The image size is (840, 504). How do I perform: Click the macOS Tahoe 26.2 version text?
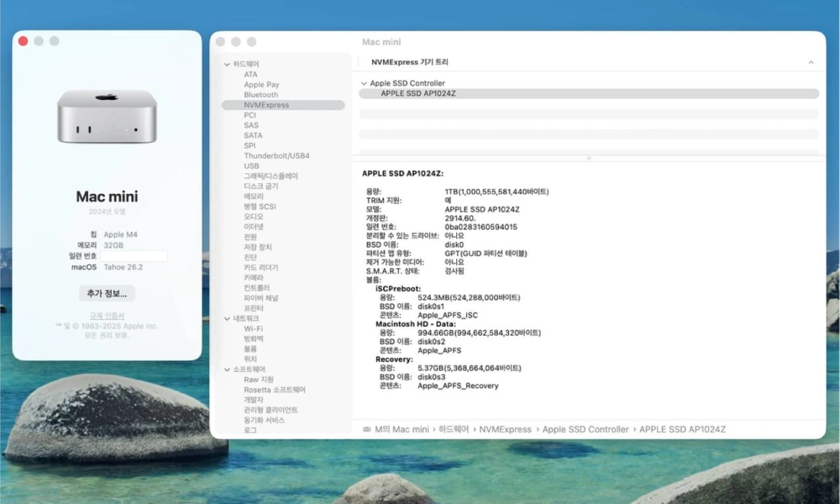click(123, 267)
